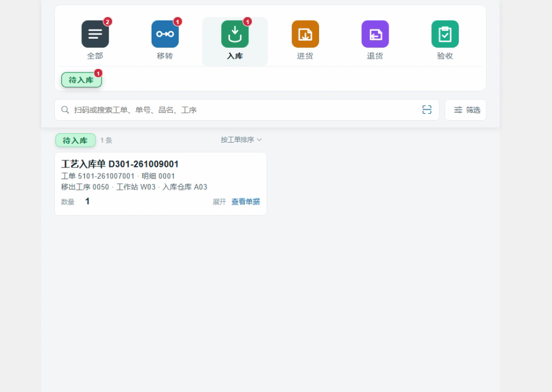The width and height of the screenshot is (552, 392).
Task: Open the 查看单据 link
Action: pyautogui.click(x=245, y=202)
